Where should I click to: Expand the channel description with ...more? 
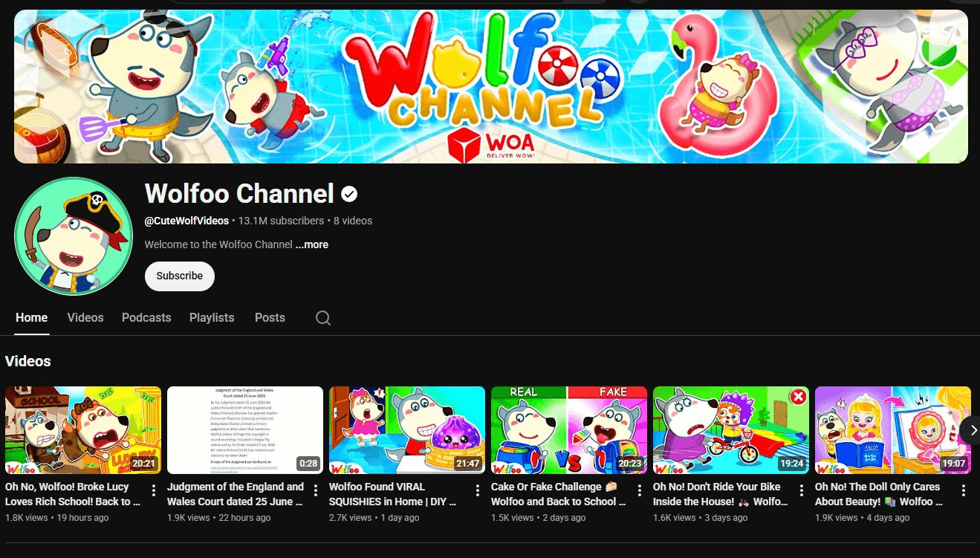pos(312,244)
